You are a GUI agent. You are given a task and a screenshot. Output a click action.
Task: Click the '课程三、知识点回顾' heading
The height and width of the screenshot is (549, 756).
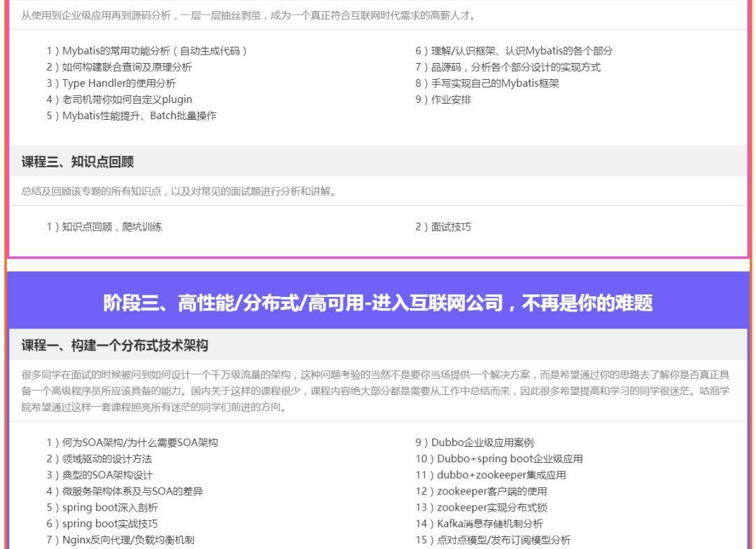[x=78, y=162]
